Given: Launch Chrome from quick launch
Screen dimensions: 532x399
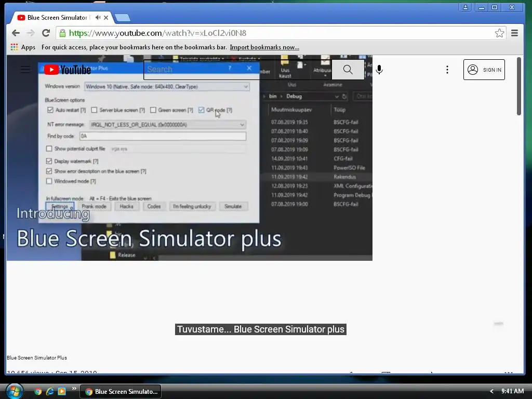Looking at the screenshot, I should 37,391.
